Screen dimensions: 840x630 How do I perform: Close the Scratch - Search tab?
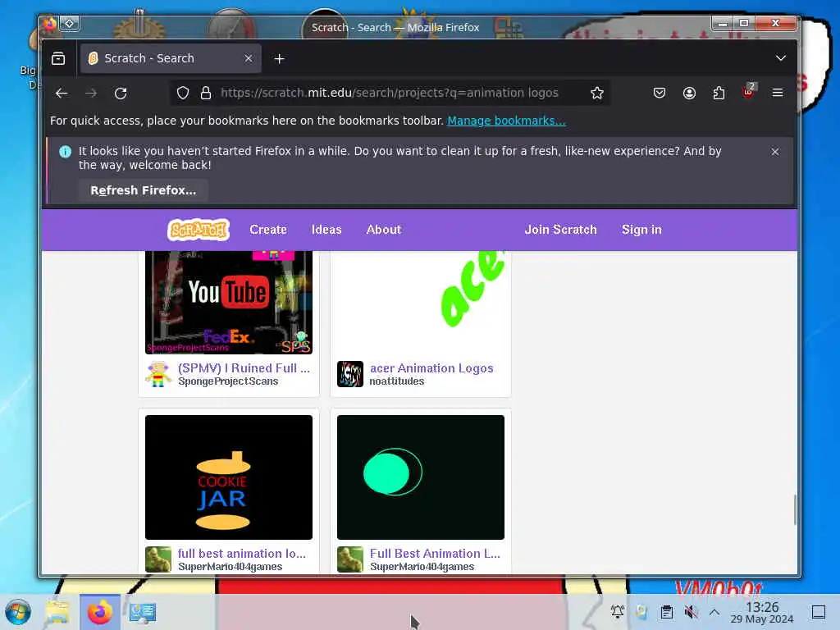coord(249,58)
